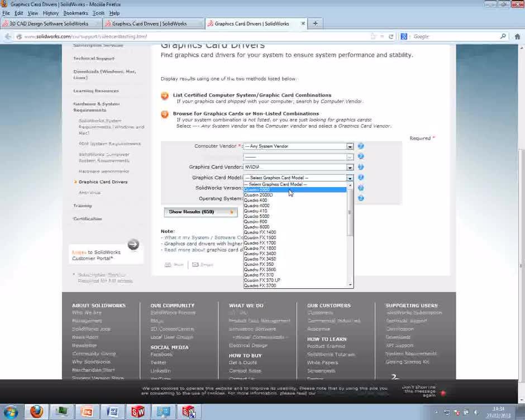This screenshot has width=525, height=420.
Task: Select Quadro 4000 from model list
Action: 257,206
